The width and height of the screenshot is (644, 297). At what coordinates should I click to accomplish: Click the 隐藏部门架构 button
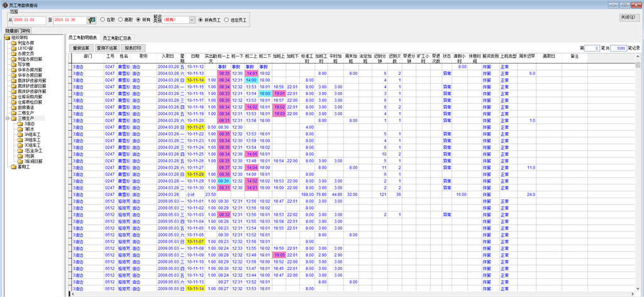point(18,31)
